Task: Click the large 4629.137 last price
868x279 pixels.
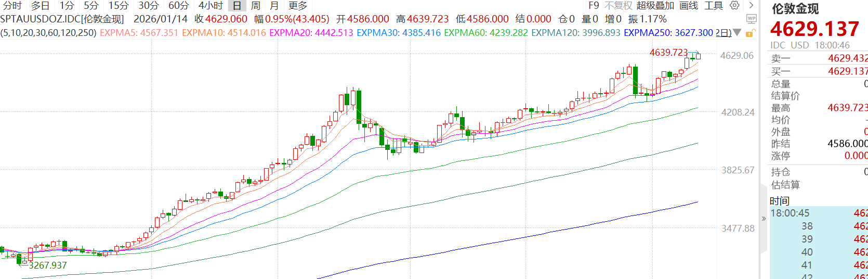Action: [x=814, y=29]
